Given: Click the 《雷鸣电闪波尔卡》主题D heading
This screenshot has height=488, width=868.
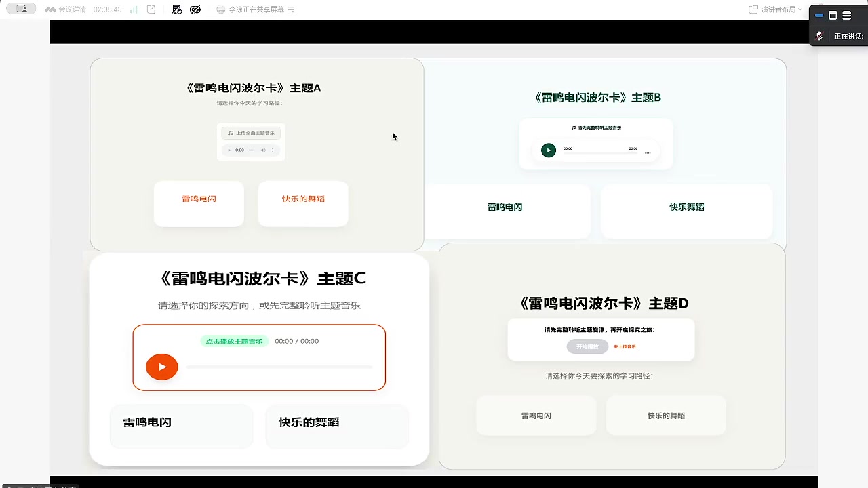Looking at the screenshot, I should 602,303.
